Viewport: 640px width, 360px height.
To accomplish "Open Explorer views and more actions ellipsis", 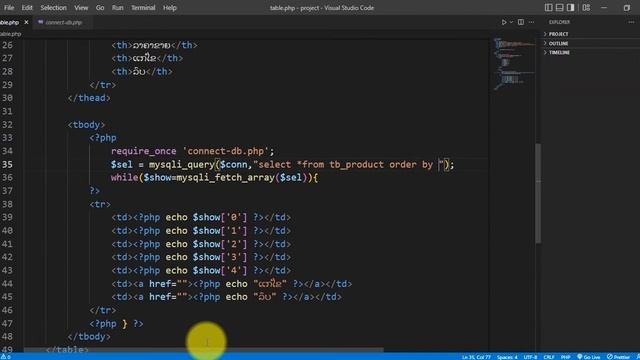I will (631, 22).
